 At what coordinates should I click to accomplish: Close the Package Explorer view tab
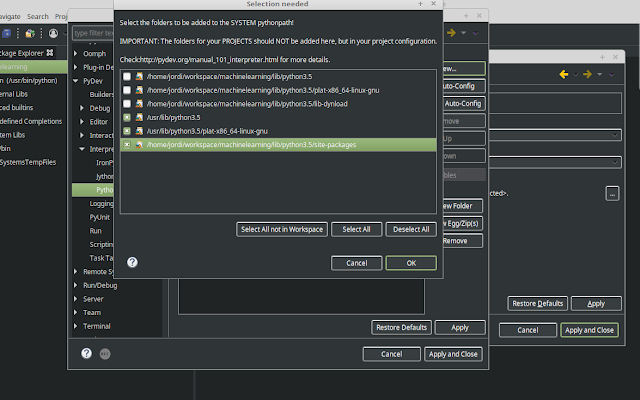tap(50, 53)
